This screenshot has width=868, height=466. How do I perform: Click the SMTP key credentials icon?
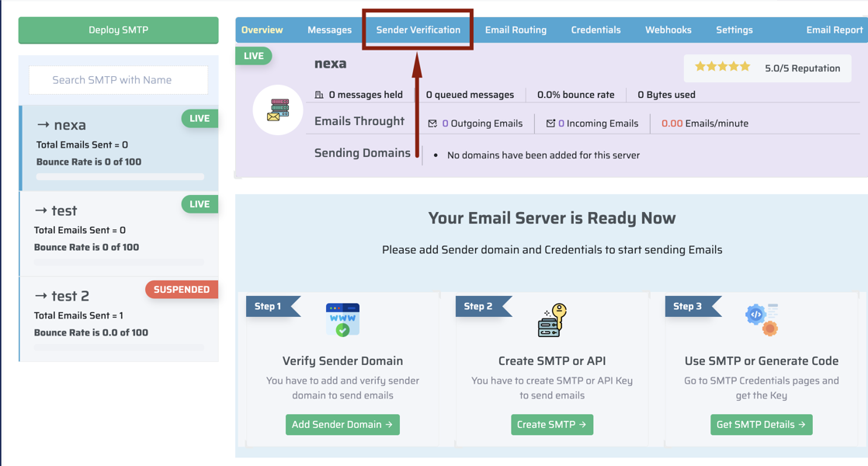(552, 320)
